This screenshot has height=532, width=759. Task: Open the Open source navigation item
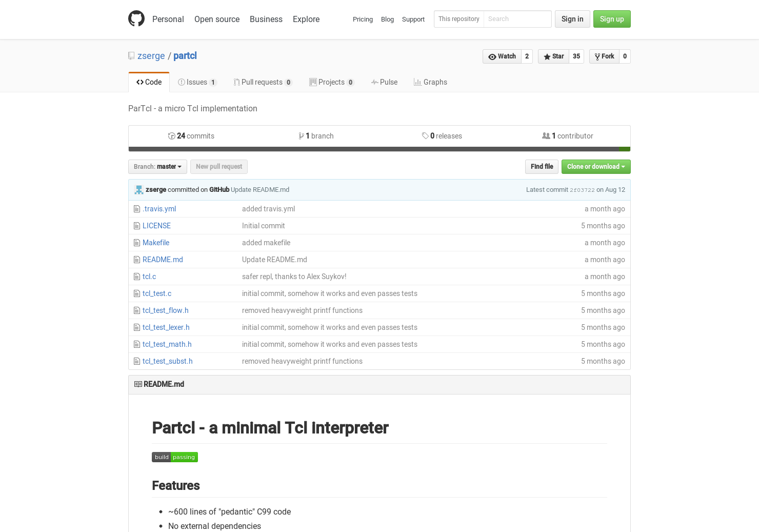pos(217,19)
